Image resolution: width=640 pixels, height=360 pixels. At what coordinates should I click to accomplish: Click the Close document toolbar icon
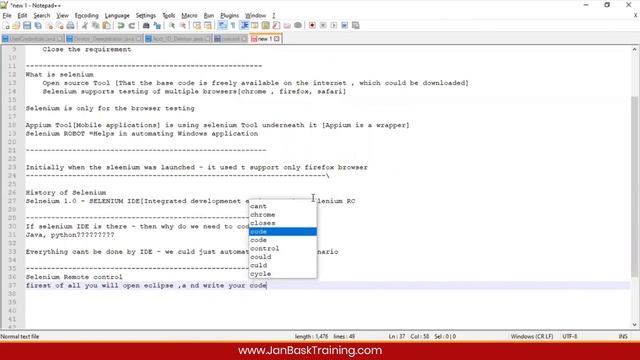(x=49, y=25)
